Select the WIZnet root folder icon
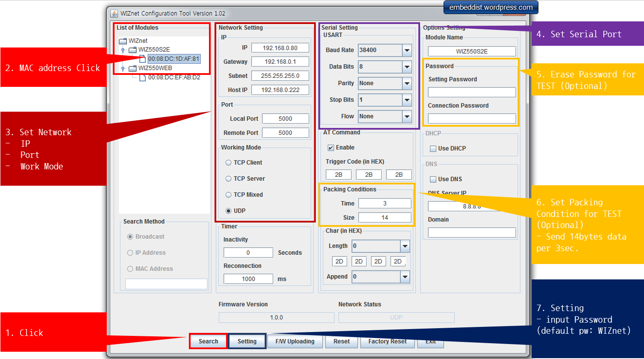The height and width of the screenshot is (359, 644). (123, 41)
